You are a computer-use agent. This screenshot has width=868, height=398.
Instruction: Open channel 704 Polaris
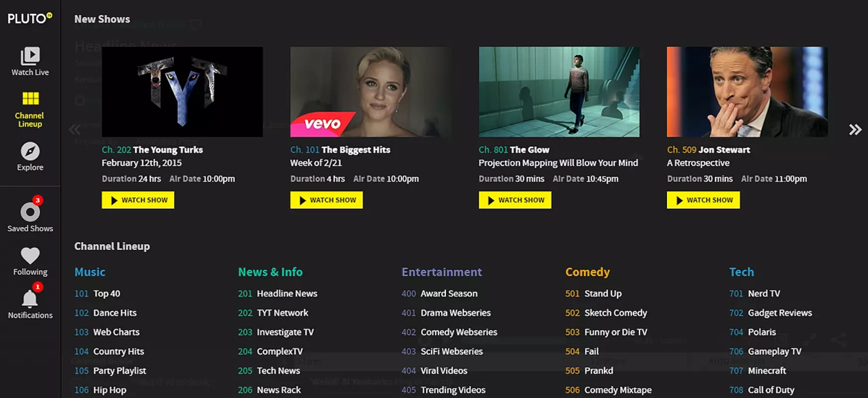753,332
